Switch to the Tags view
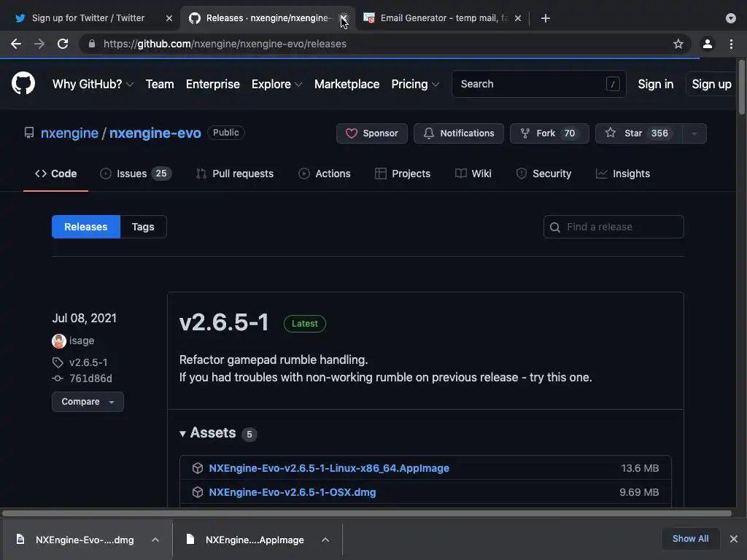 (x=143, y=227)
